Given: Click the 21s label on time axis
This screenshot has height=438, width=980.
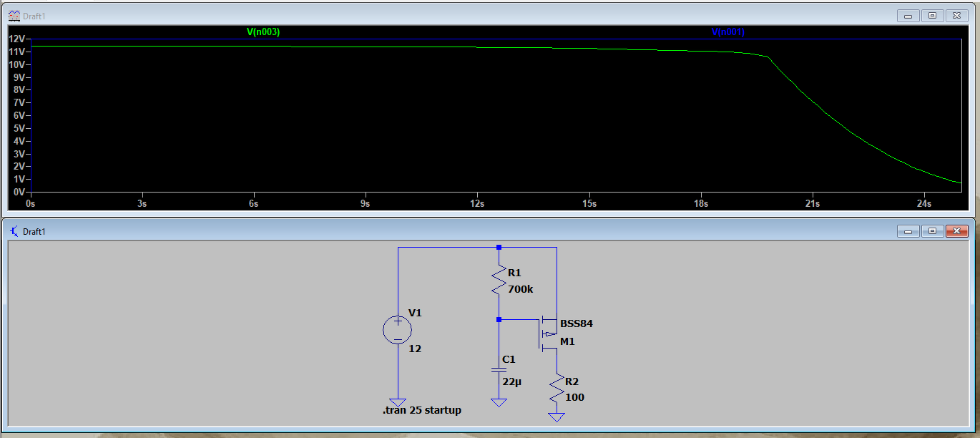Looking at the screenshot, I should [x=813, y=204].
